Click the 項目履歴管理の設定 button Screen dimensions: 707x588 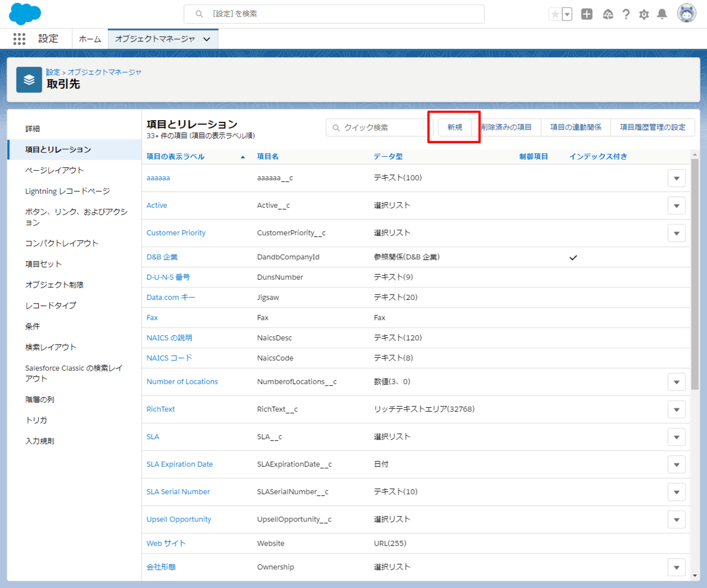point(652,127)
